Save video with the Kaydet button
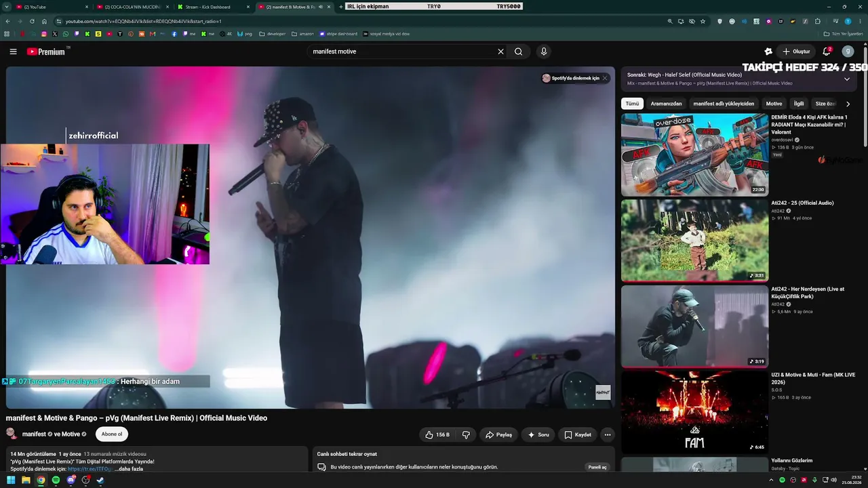 pyautogui.click(x=578, y=434)
